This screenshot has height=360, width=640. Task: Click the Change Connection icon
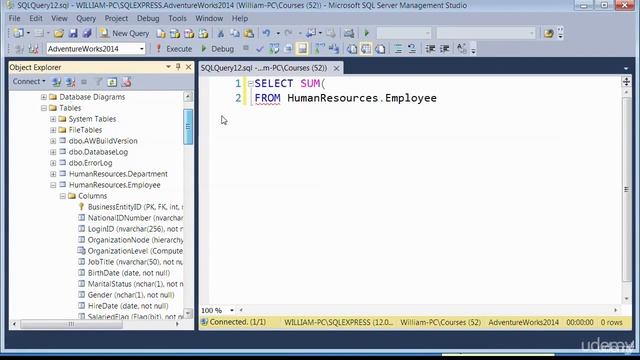point(33,49)
